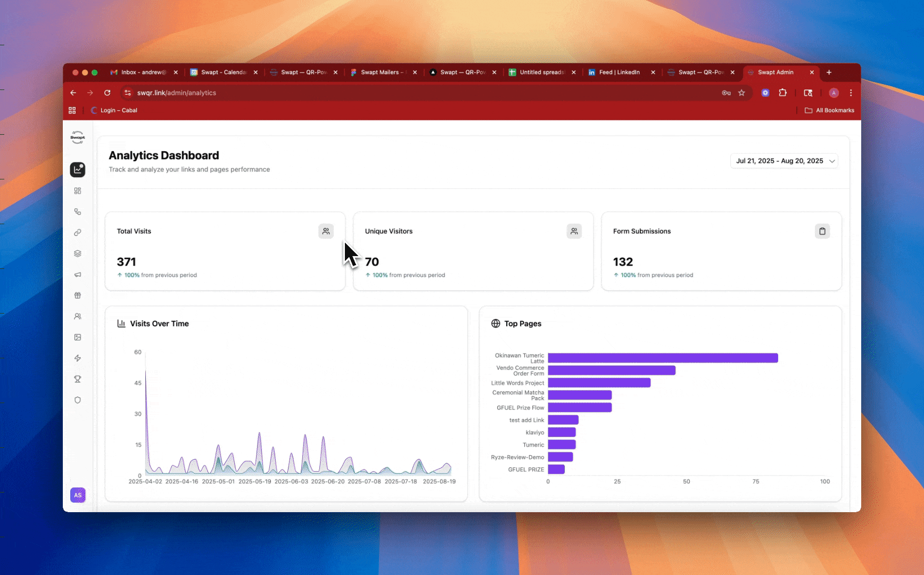
Task: Open the megaphone campaigns icon
Action: click(78, 275)
